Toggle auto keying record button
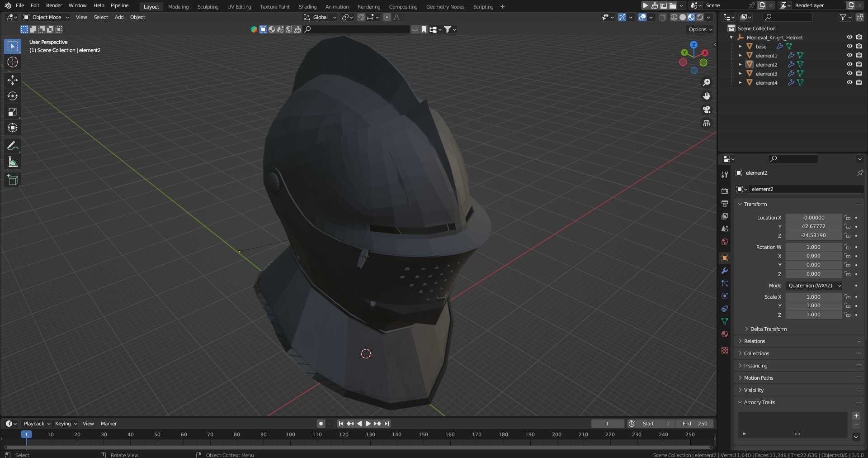The image size is (868, 458). click(321, 424)
